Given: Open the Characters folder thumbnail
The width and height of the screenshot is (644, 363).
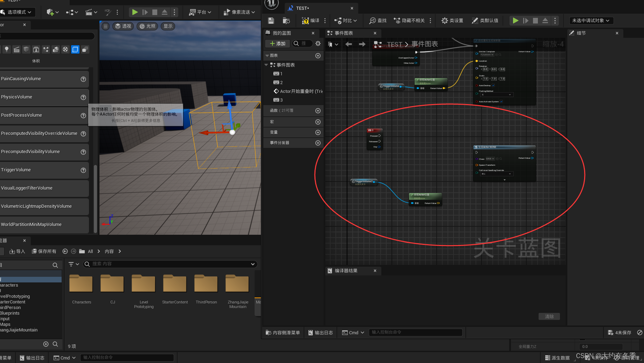Looking at the screenshot, I should pos(81,284).
